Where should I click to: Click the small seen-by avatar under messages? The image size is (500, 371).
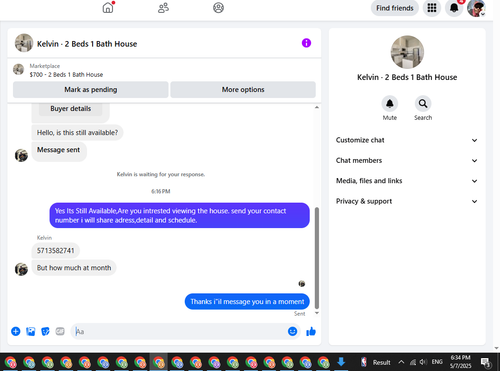coord(302,284)
